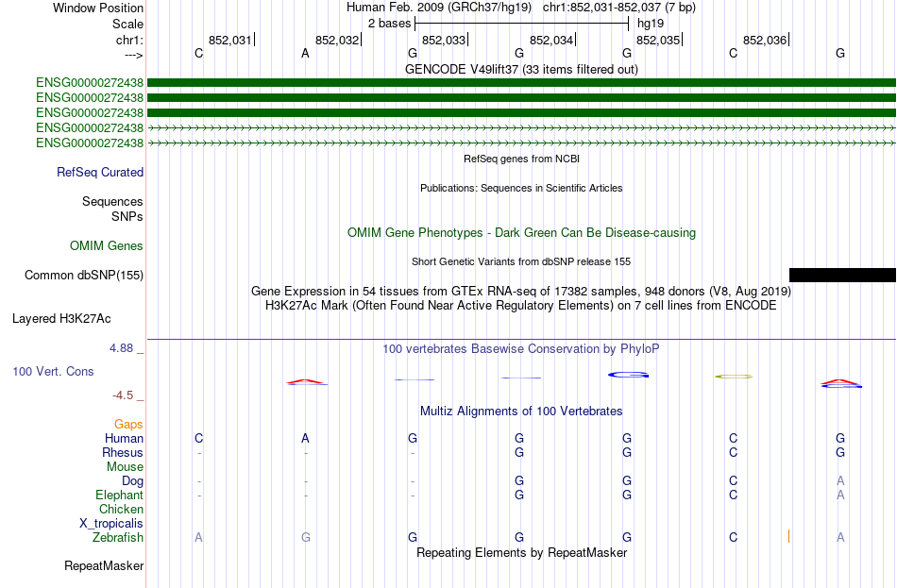
Task: Open the GENCODE V49lift37 track title
Action: pyautogui.click(x=521, y=69)
